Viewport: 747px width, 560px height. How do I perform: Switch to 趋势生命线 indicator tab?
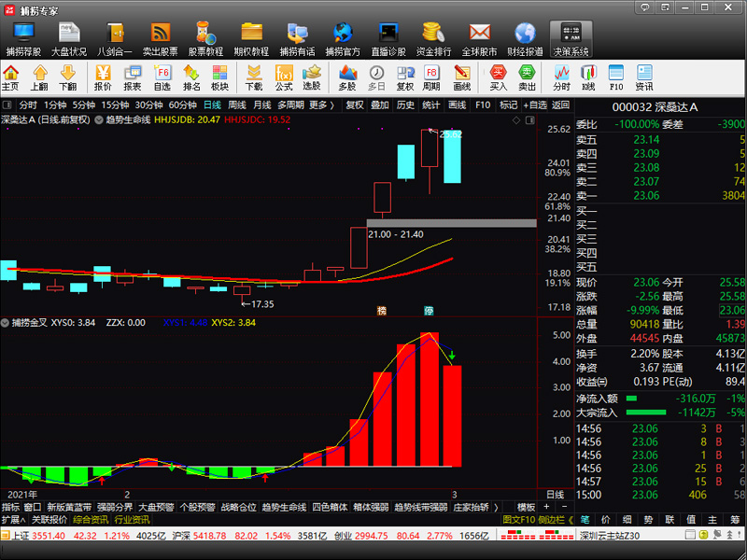click(x=284, y=507)
